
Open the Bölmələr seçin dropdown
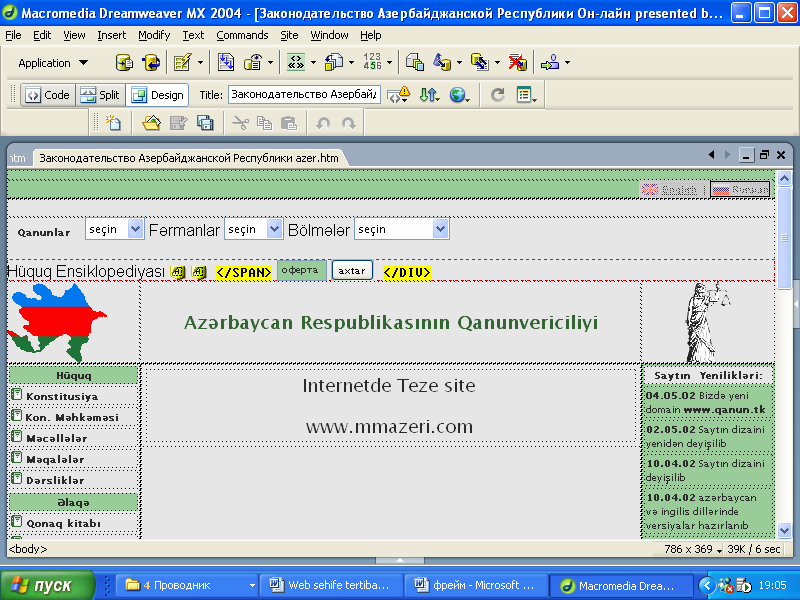pyautogui.click(x=402, y=229)
